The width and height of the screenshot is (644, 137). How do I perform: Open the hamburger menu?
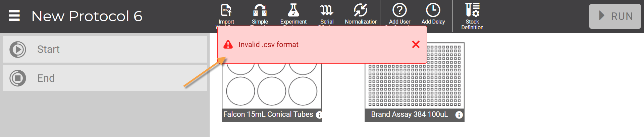pyautogui.click(x=14, y=16)
